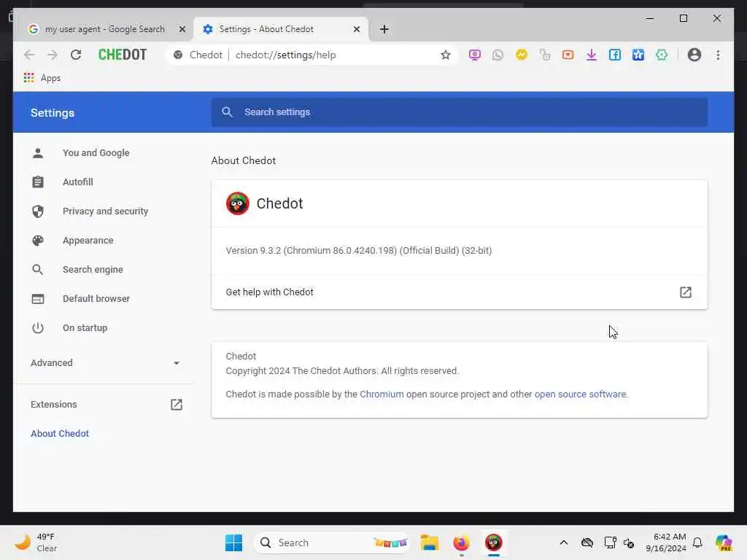747x560 pixels.
Task: Switch to my user agent Google Search tab
Action: [104, 29]
